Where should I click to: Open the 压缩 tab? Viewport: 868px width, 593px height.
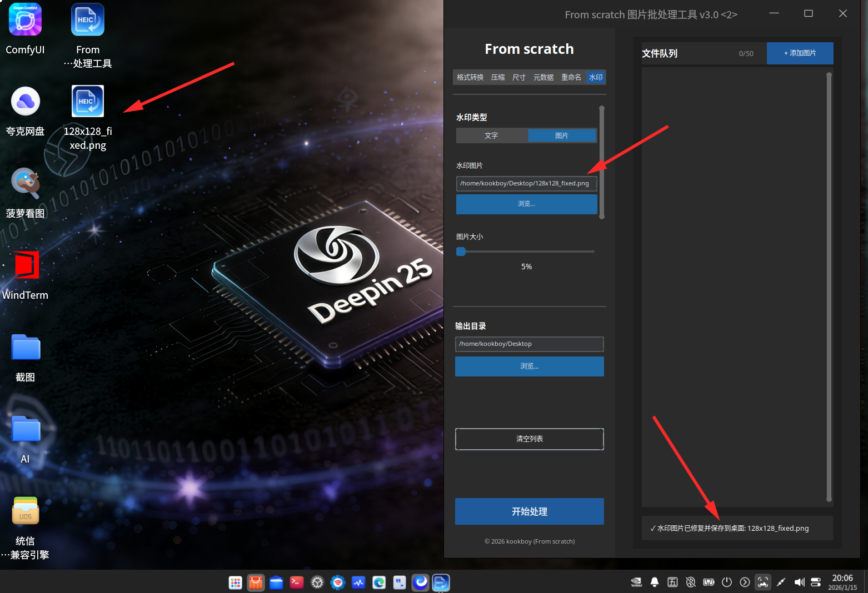pyautogui.click(x=498, y=77)
